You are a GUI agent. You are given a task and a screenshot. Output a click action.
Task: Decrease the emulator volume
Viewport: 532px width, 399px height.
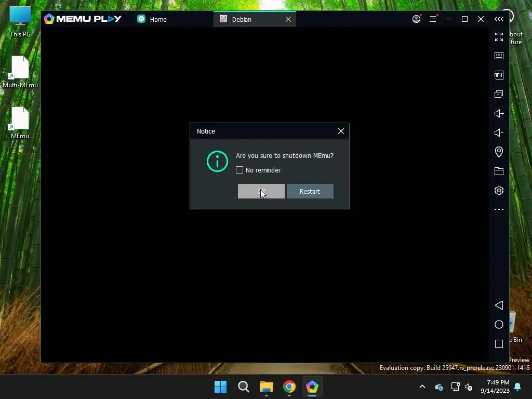[499, 132]
